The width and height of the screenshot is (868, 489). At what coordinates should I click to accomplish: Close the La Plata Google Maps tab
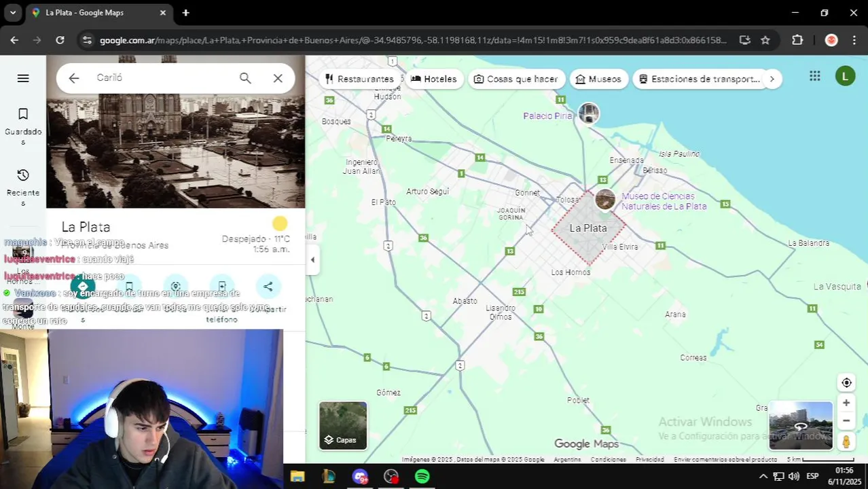tap(163, 12)
